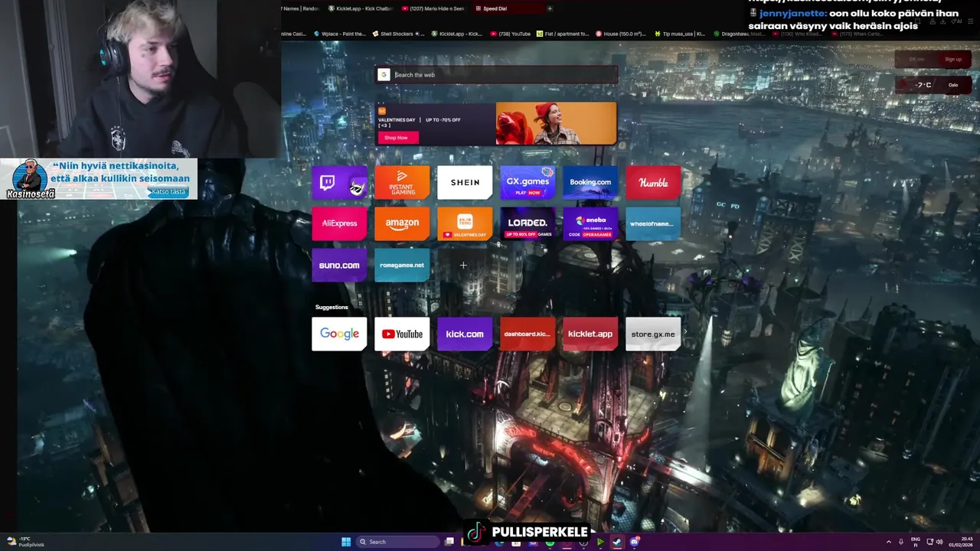Open the wheelofname speed dial tile
The height and width of the screenshot is (551, 980).
[x=653, y=223]
